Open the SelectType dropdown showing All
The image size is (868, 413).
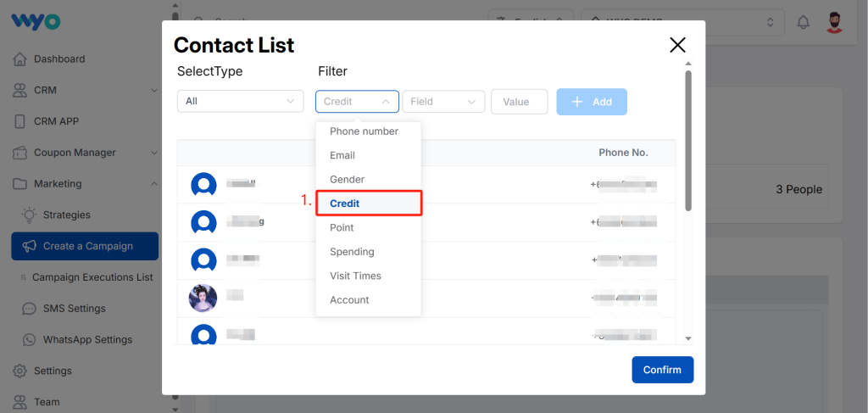click(x=240, y=101)
